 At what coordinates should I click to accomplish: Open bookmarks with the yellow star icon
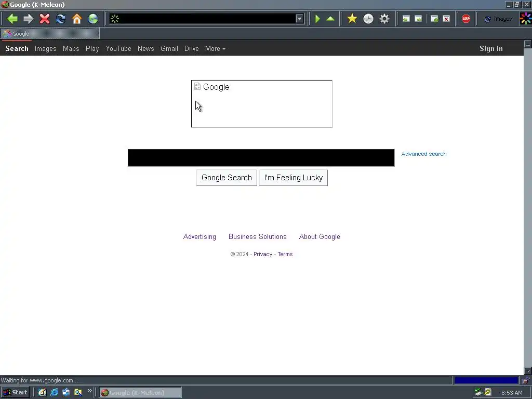[352, 19]
